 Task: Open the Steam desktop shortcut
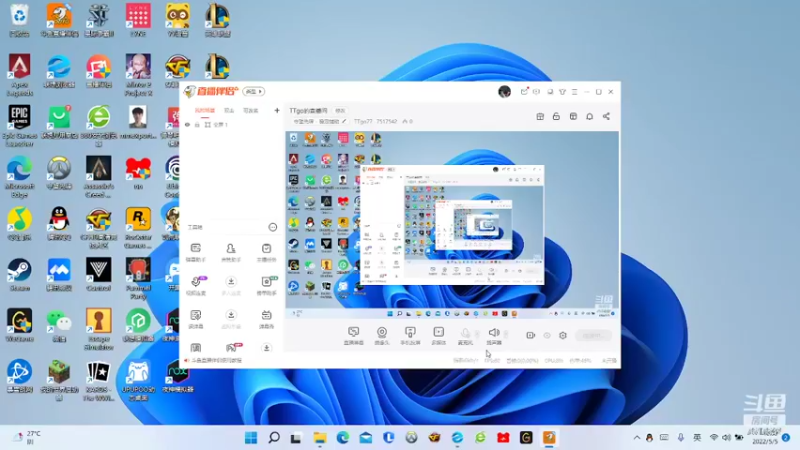pyautogui.click(x=19, y=274)
